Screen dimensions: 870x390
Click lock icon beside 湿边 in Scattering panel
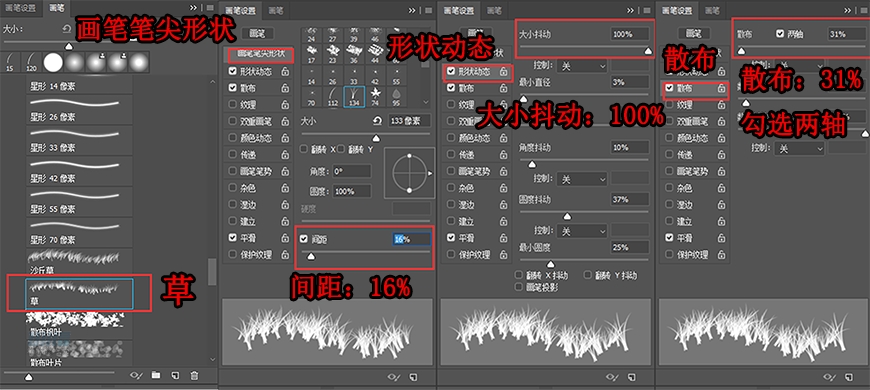click(x=721, y=205)
